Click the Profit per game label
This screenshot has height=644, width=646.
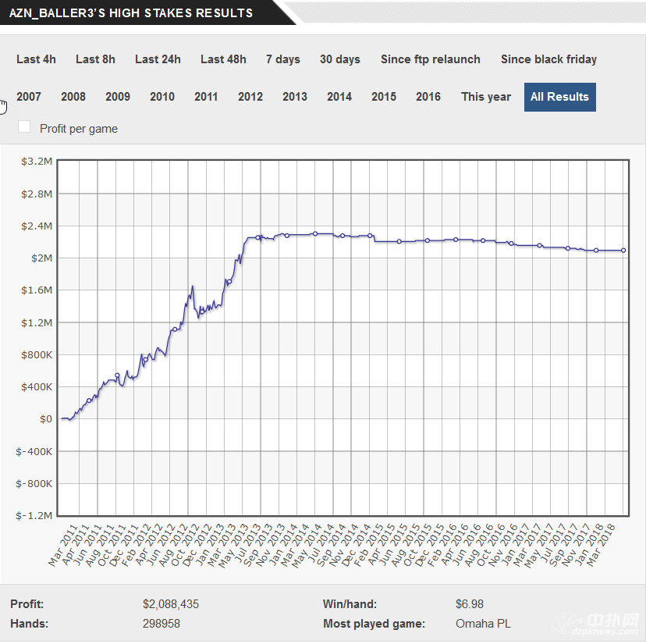pos(79,129)
